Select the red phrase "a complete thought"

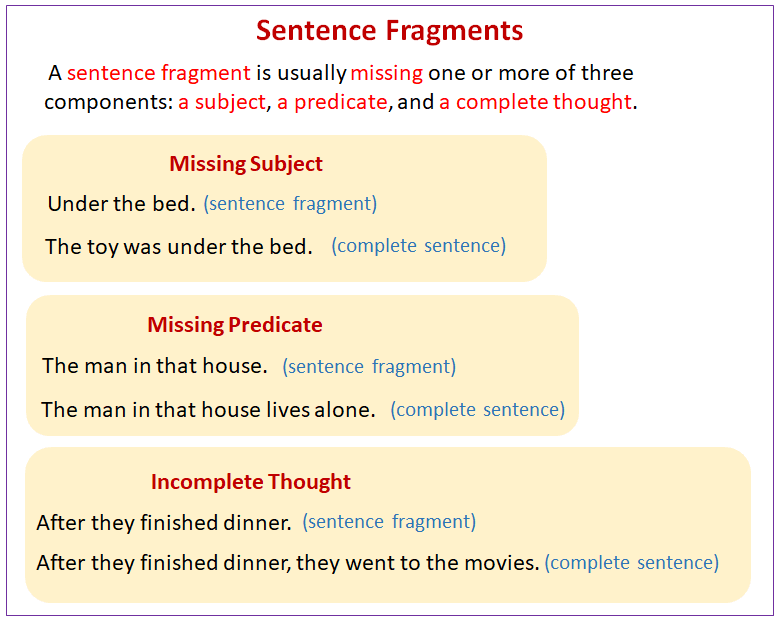coord(535,102)
